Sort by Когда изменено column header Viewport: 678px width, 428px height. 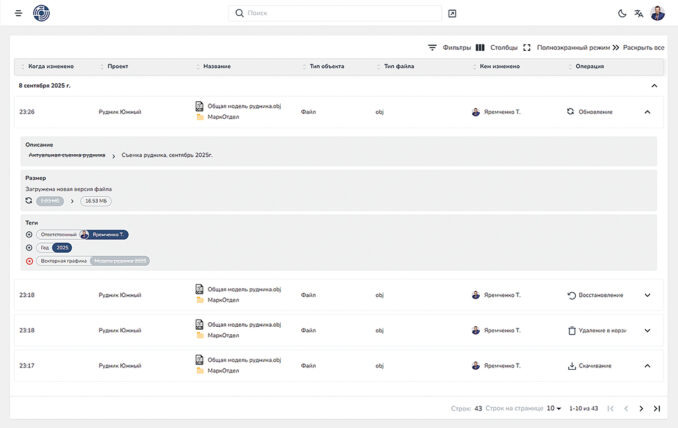click(51, 66)
